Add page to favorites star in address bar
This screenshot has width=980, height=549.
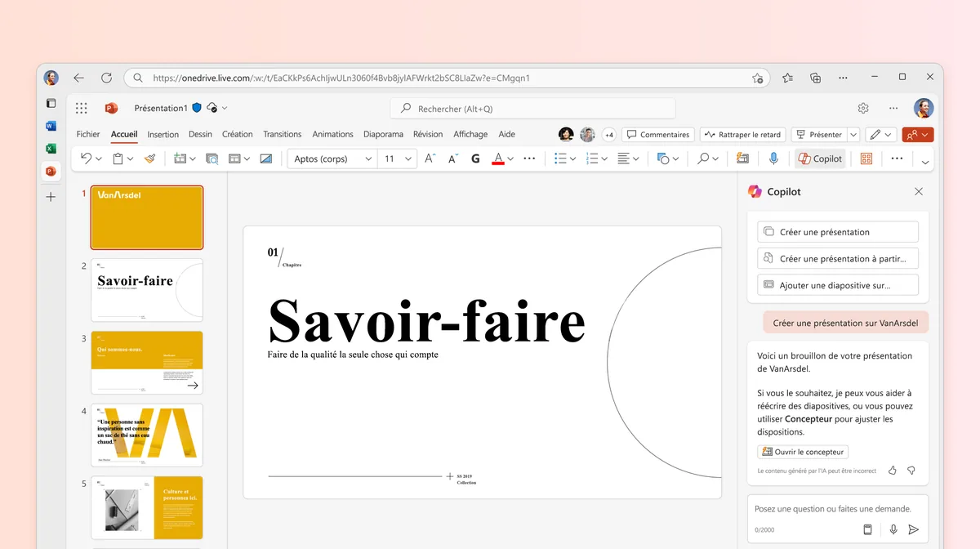(757, 78)
